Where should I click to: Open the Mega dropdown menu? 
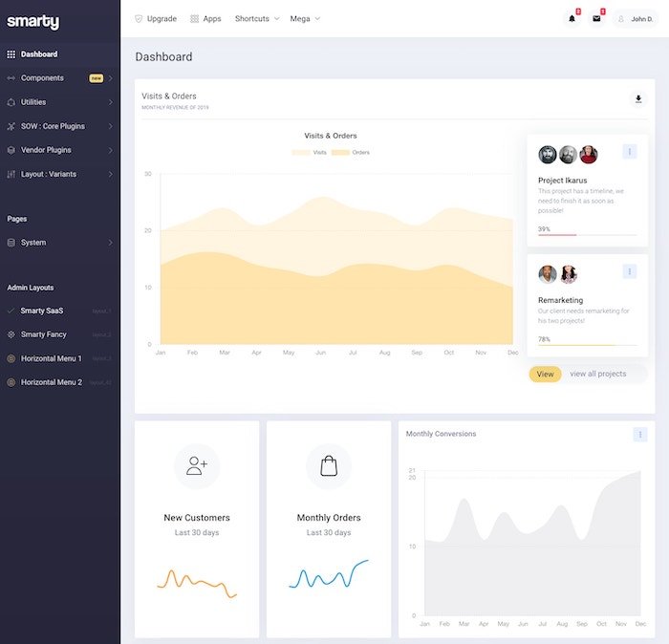[x=305, y=18]
